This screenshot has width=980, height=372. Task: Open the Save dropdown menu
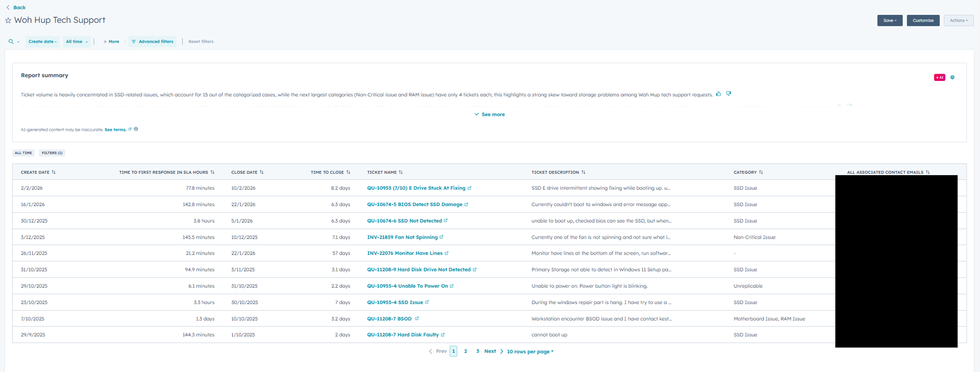(x=889, y=21)
